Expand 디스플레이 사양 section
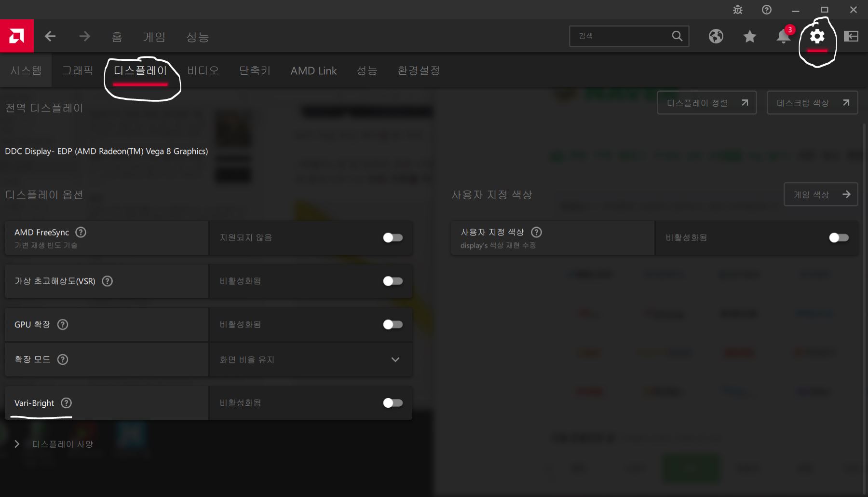Screen dimensions: 868x497 [x=54, y=444]
